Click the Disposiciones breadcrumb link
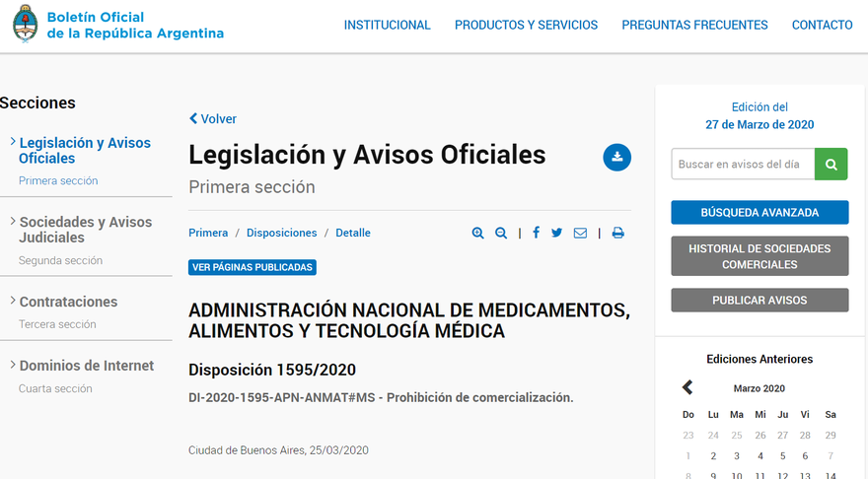 [x=282, y=233]
